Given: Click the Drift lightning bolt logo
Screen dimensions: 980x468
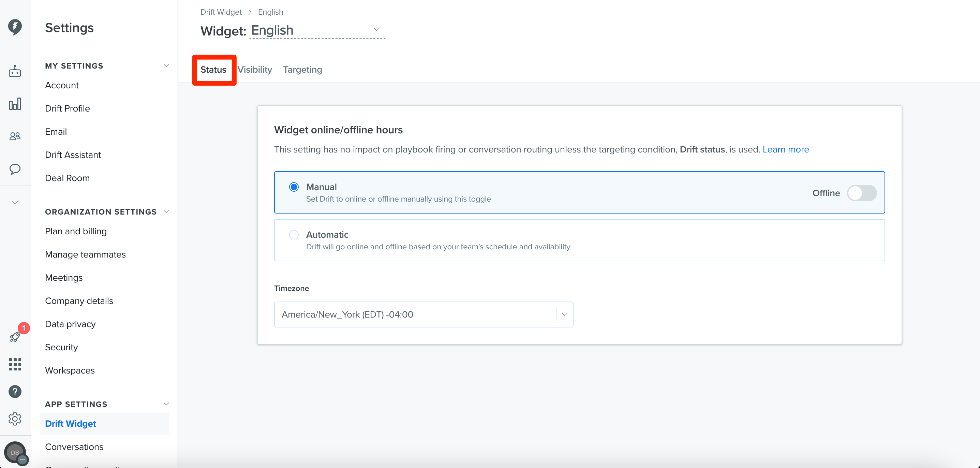Looking at the screenshot, I should click(x=15, y=27).
